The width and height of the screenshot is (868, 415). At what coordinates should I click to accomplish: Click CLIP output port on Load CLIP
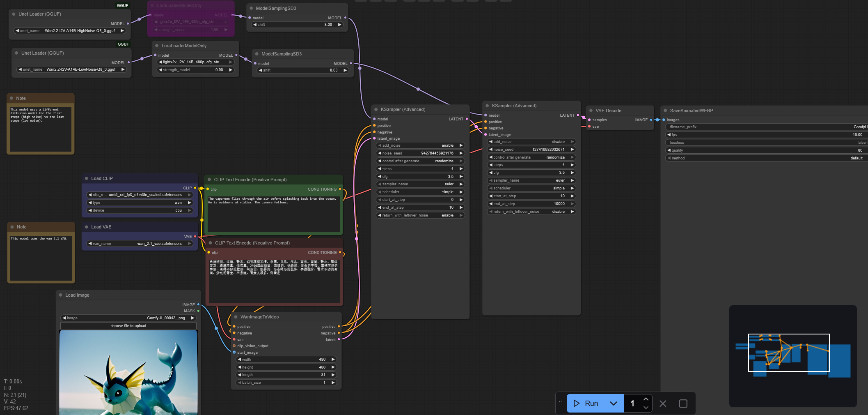pyautogui.click(x=195, y=188)
